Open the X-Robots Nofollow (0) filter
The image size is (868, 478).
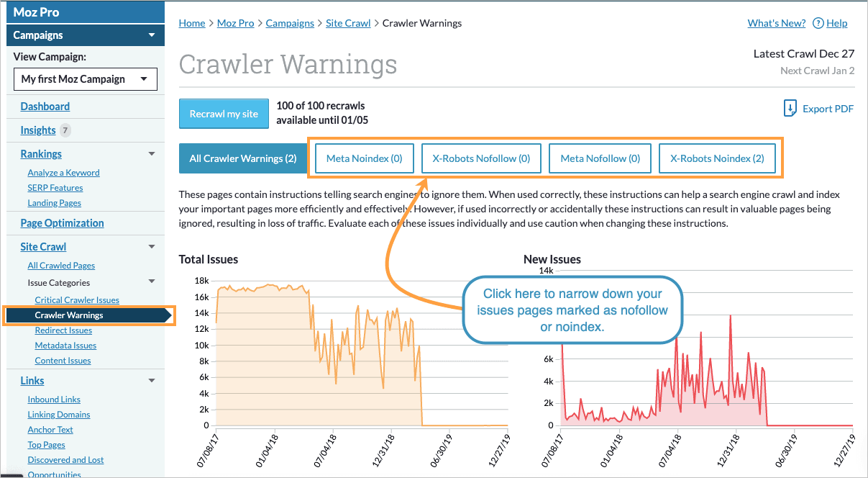[481, 158]
